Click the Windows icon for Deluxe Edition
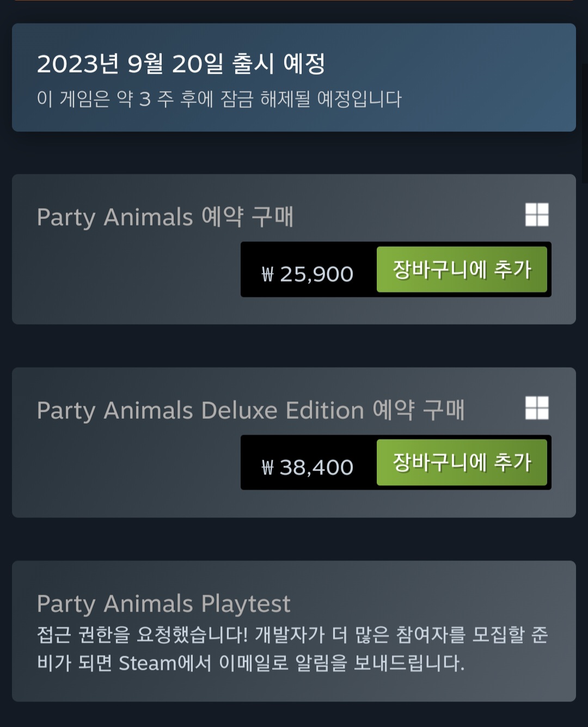588x727 pixels. 537,408
